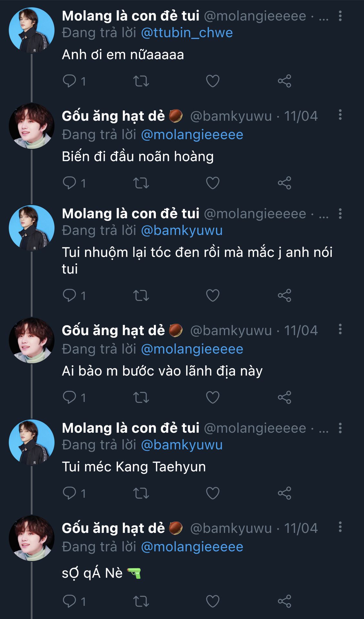
Task: Reply to the 'Tui nhuộm lại tóc đen' tweet
Action: pos(70,295)
